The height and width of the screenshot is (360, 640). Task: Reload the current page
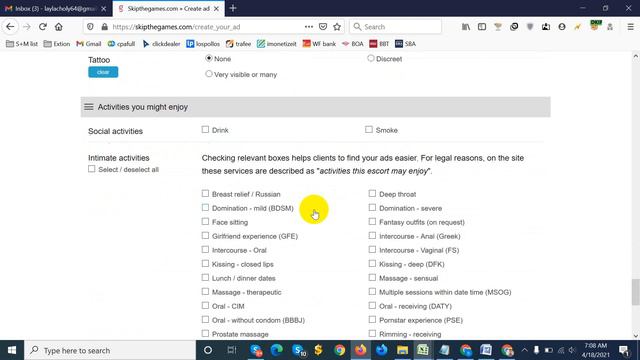click(x=42, y=27)
